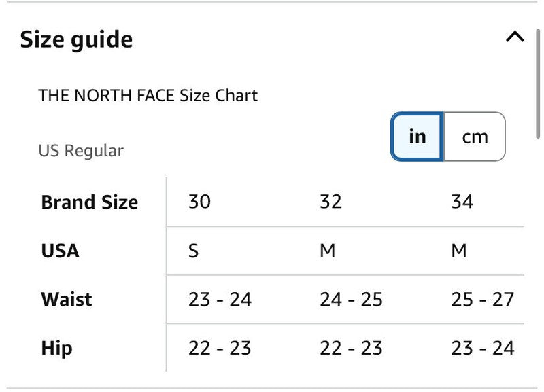Click the Brand Size row header
This screenshot has height=392, width=544.
point(89,202)
